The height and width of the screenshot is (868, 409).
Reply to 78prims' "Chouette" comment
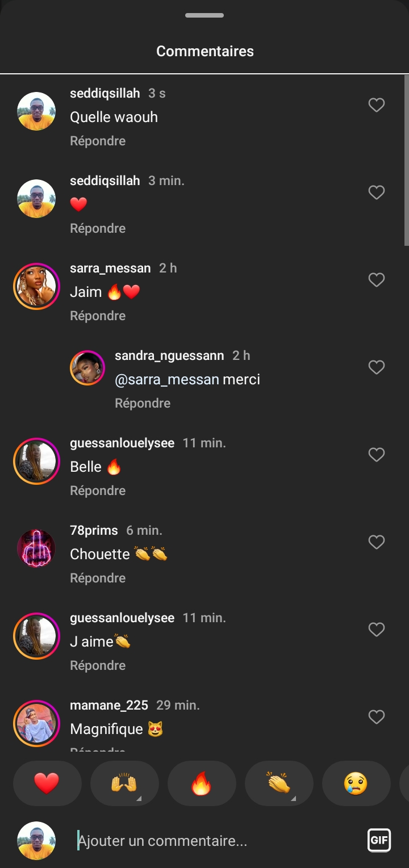[x=98, y=578]
